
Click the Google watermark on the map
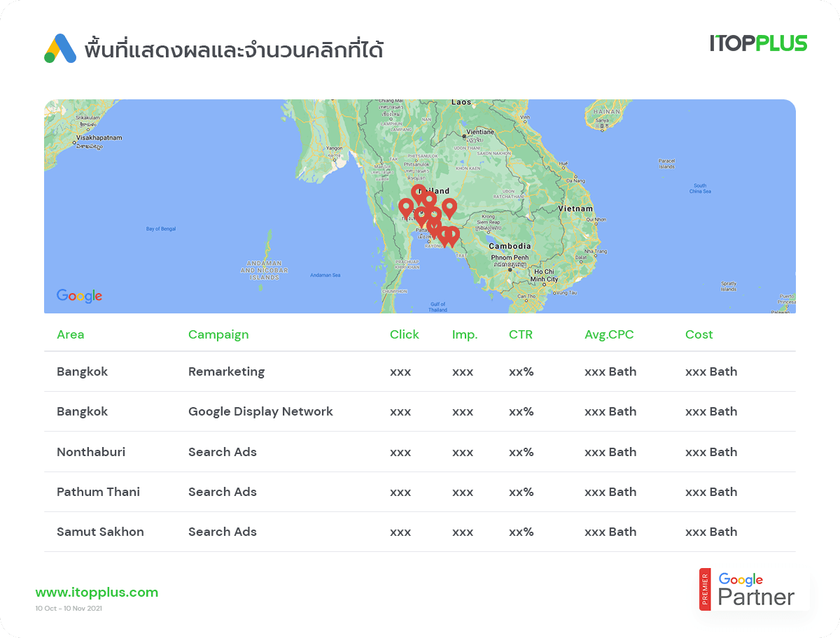click(x=78, y=295)
